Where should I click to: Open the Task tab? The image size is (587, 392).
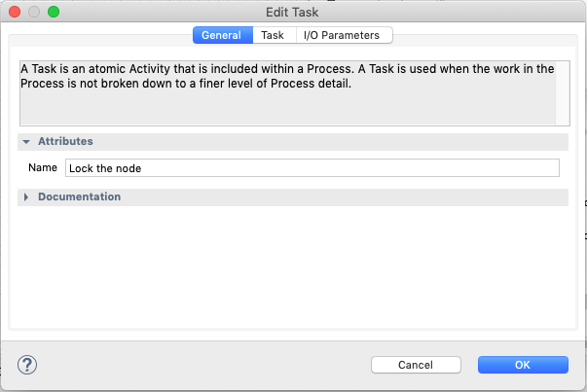(273, 35)
